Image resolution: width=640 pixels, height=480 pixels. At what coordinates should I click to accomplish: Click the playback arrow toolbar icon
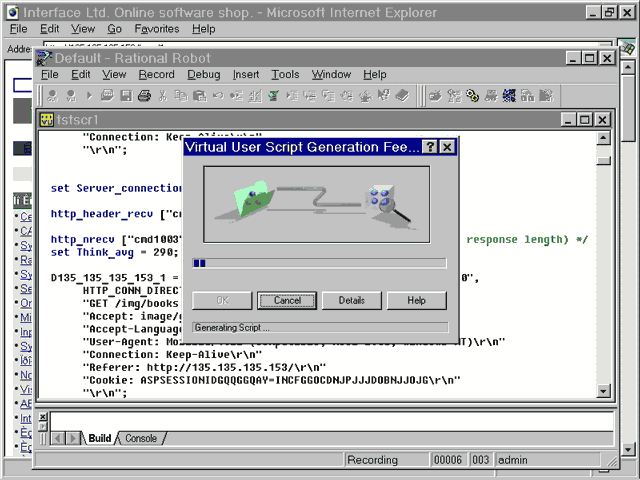tap(89, 96)
